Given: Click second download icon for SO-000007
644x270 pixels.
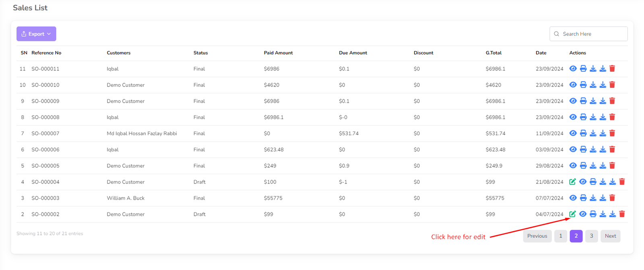Looking at the screenshot, I should point(603,133).
